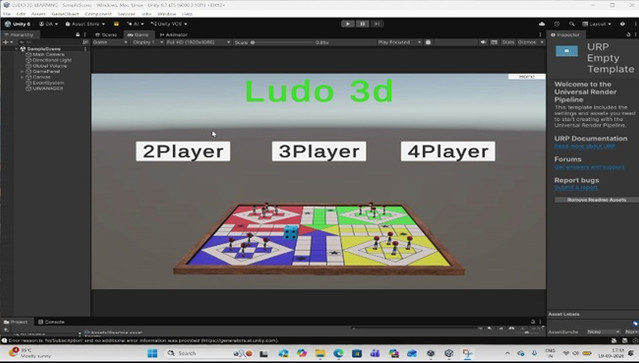Image resolution: width=639 pixels, height=363 pixels.
Task: Expand the GamePanel object
Action: [x=22, y=72]
